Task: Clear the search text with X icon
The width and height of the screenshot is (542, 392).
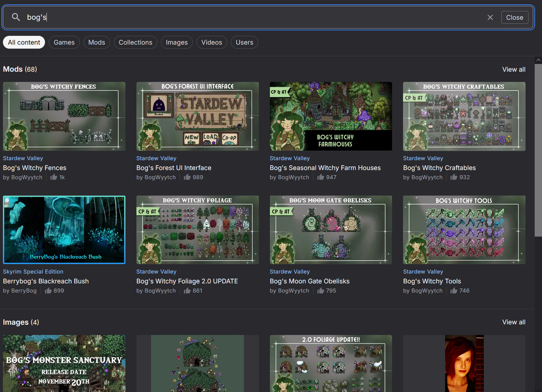Action: point(490,18)
